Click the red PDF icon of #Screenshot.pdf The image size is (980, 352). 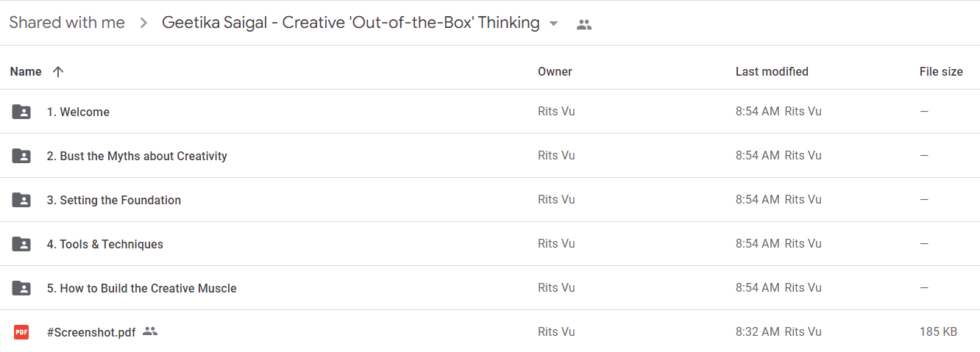[21, 332]
